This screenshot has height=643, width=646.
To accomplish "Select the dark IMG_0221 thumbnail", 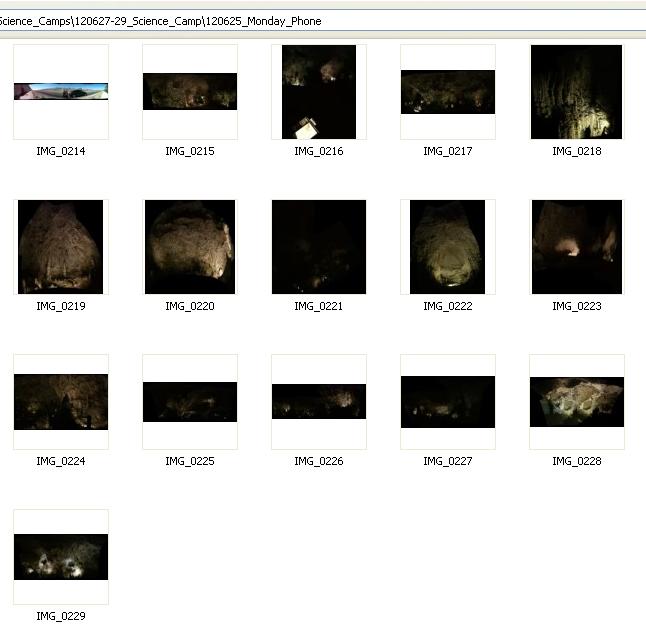I will (319, 247).
